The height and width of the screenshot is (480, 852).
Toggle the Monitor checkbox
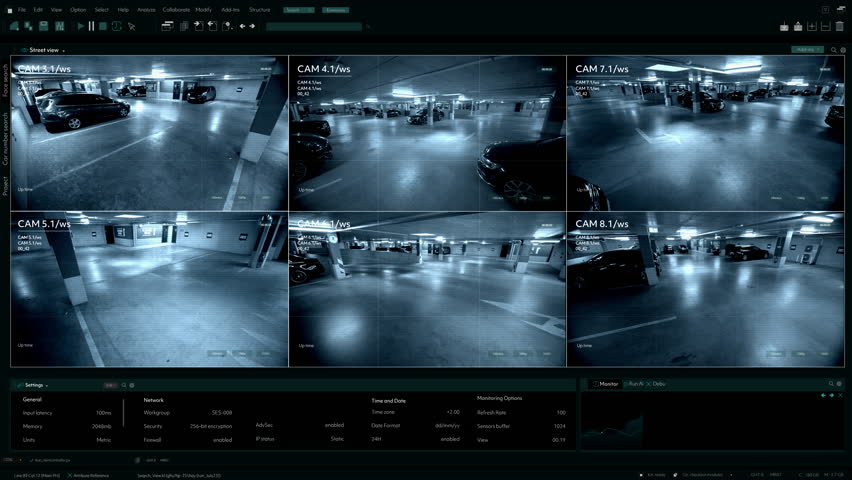pos(593,384)
